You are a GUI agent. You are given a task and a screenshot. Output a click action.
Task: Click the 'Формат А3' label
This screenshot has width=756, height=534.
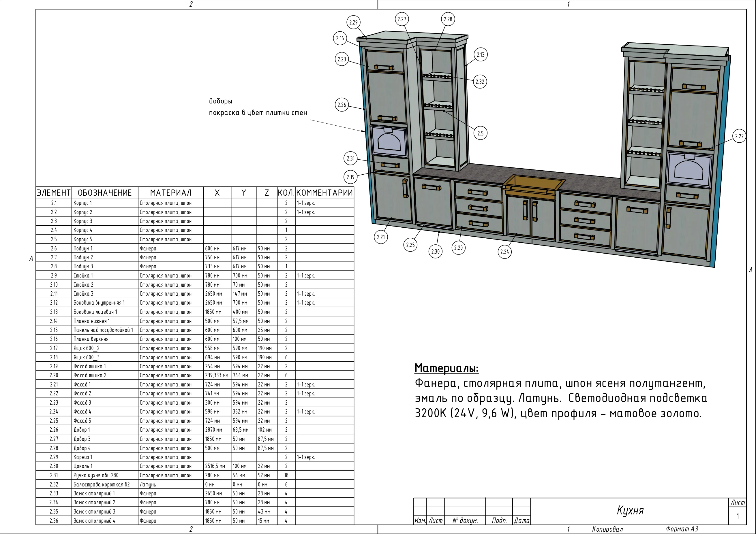[x=682, y=529]
